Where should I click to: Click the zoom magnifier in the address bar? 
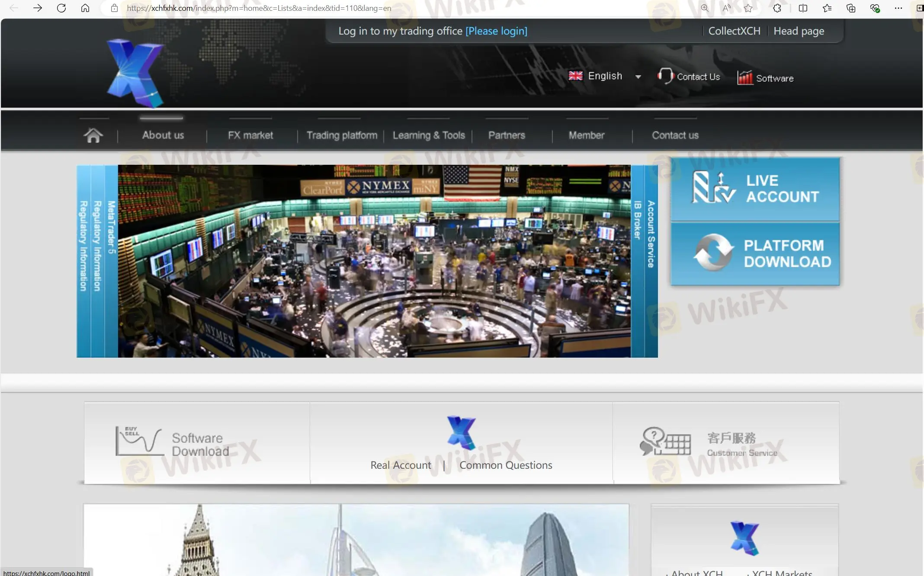[704, 8]
